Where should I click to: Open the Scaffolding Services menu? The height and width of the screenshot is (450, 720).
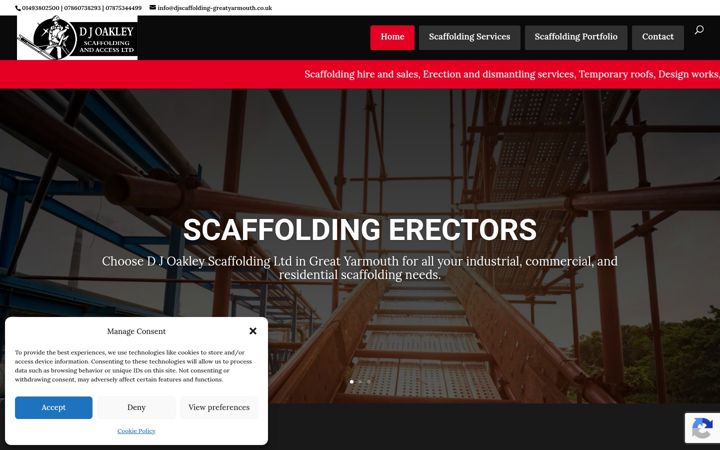point(469,37)
